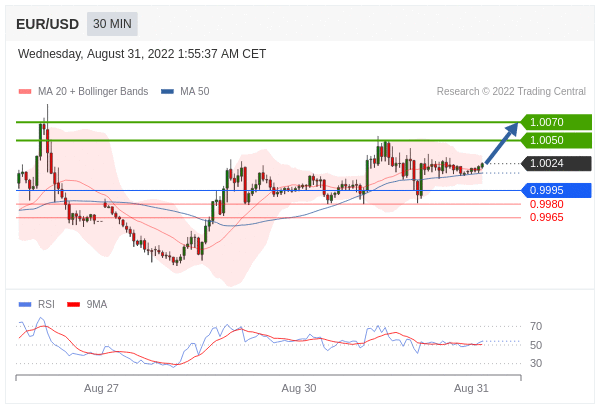The height and width of the screenshot is (411, 597).
Task: Click the 30 MIN timeframe badge
Action: pos(112,24)
